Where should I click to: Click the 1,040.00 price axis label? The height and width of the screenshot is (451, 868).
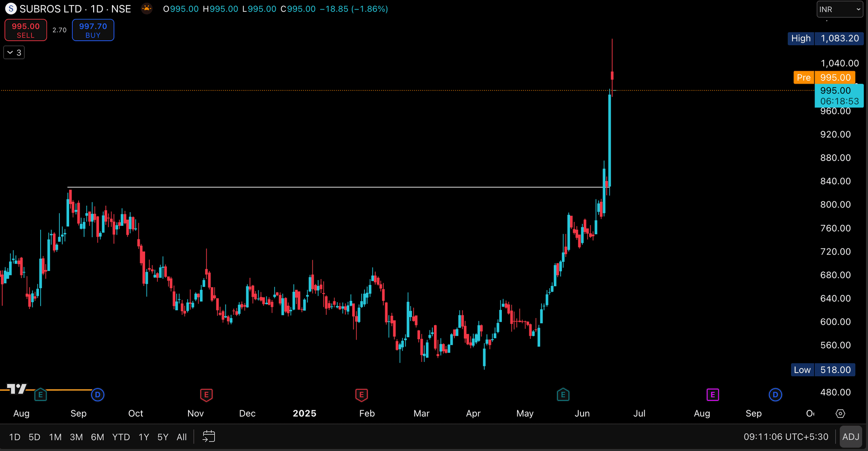coord(840,63)
